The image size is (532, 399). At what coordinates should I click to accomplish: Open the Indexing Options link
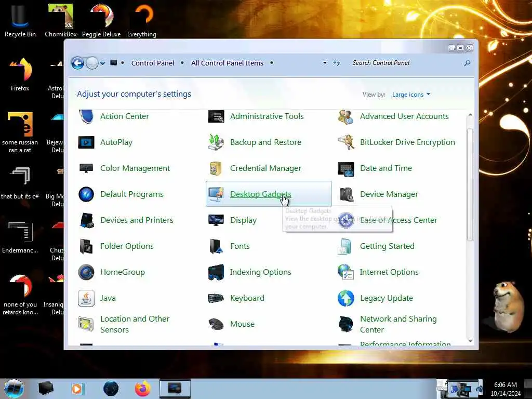pos(261,272)
